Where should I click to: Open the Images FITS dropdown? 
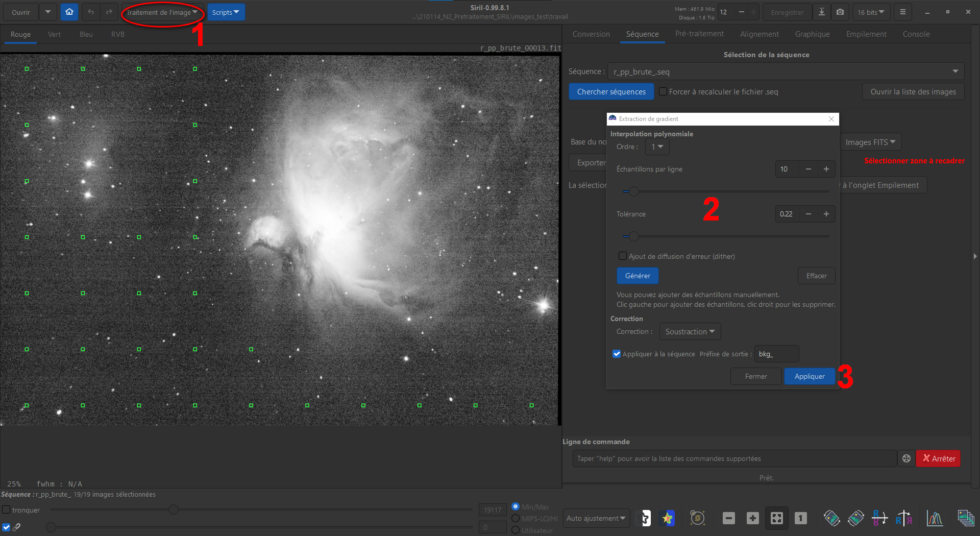[x=871, y=142]
